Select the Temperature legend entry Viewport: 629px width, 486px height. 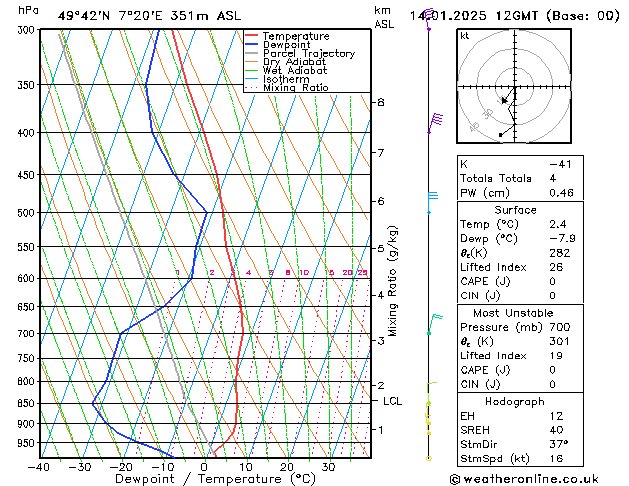pyautogui.click(x=296, y=36)
